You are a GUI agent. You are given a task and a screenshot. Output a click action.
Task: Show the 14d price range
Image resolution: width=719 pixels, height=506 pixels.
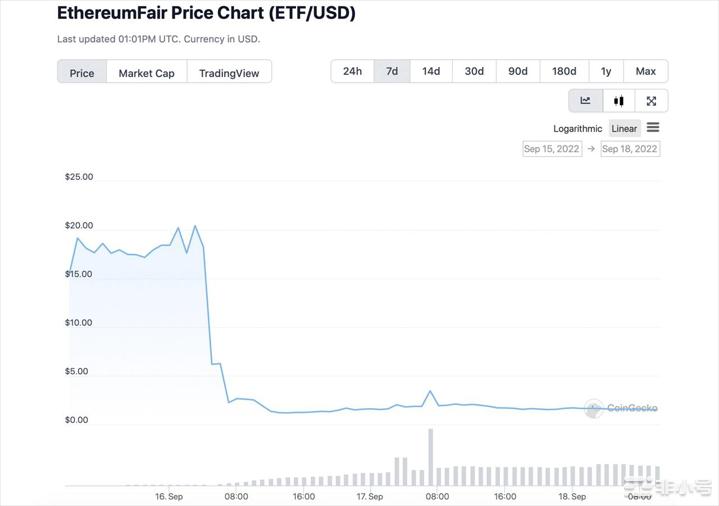click(x=431, y=71)
